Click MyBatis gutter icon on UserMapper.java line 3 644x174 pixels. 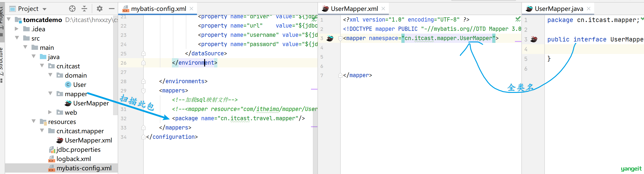coord(534,39)
